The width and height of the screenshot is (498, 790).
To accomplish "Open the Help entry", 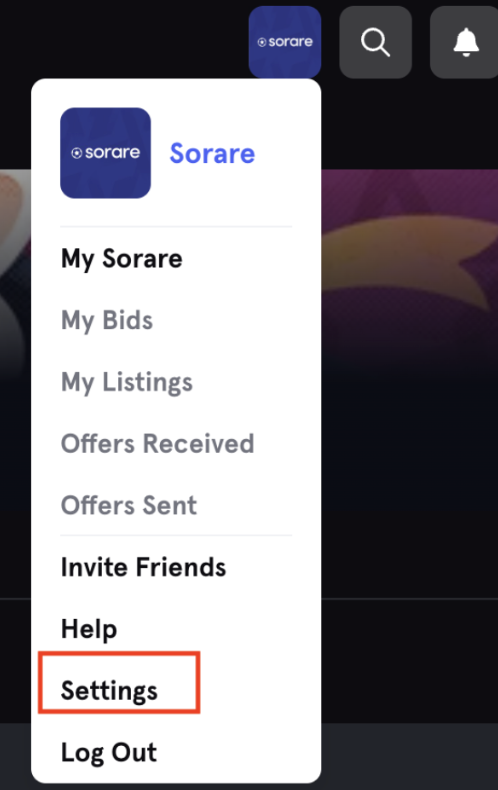I will 89,629.
